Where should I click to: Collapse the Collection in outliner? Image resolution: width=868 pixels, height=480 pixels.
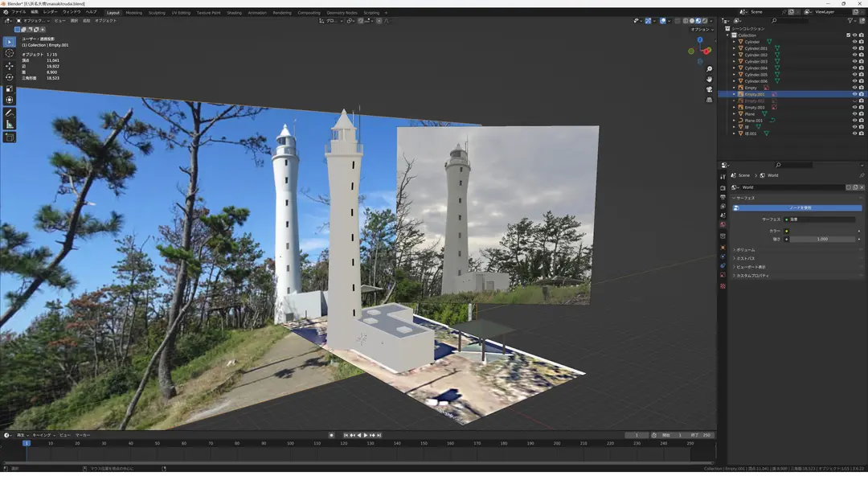point(728,35)
